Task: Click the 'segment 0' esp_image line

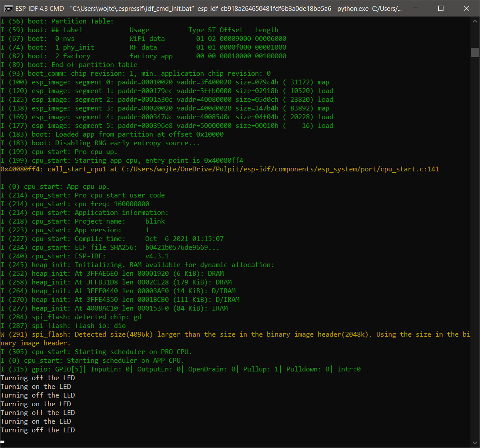Action: pos(165,82)
